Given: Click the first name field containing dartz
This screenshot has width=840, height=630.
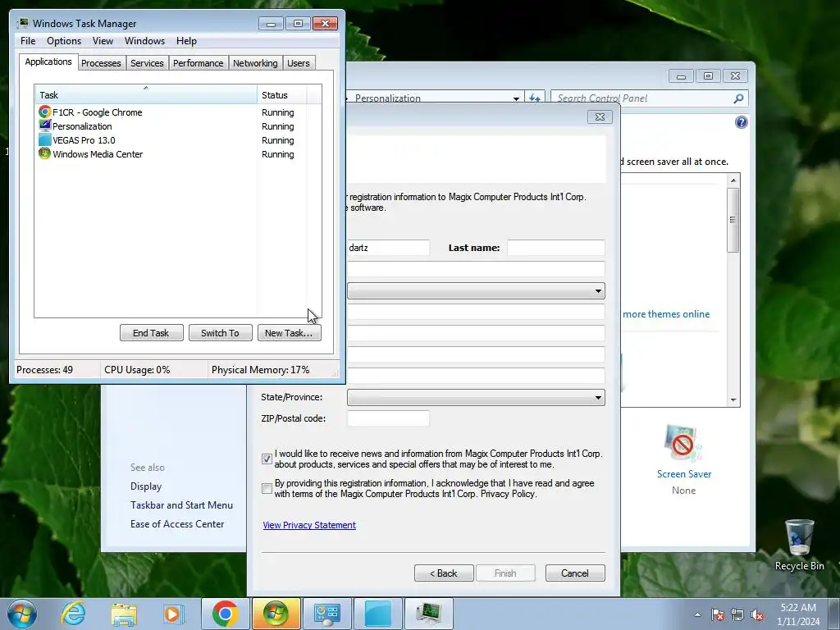Looking at the screenshot, I should pos(388,248).
